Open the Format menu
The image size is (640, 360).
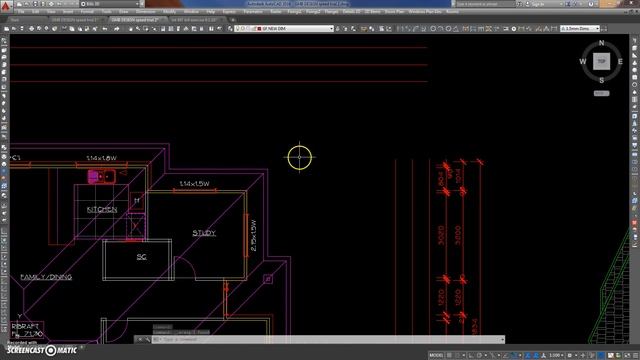(x=87, y=12)
